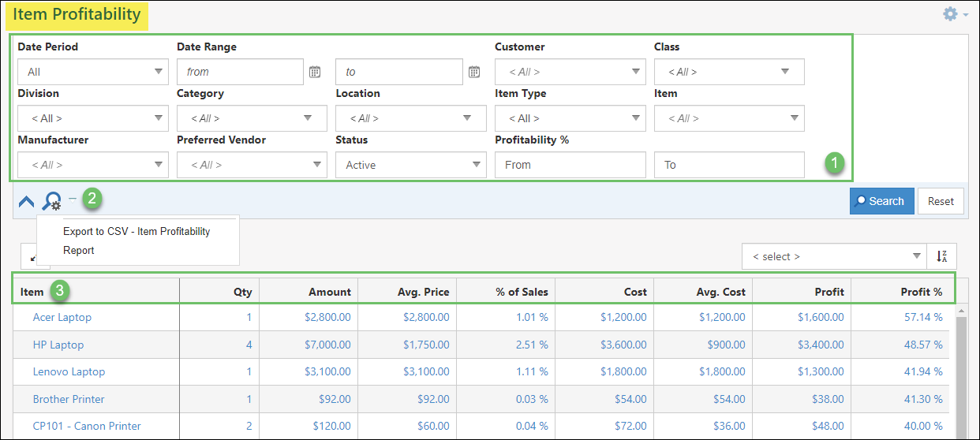
Task: Open the Preferred Vendor dropdown
Action: 252,165
